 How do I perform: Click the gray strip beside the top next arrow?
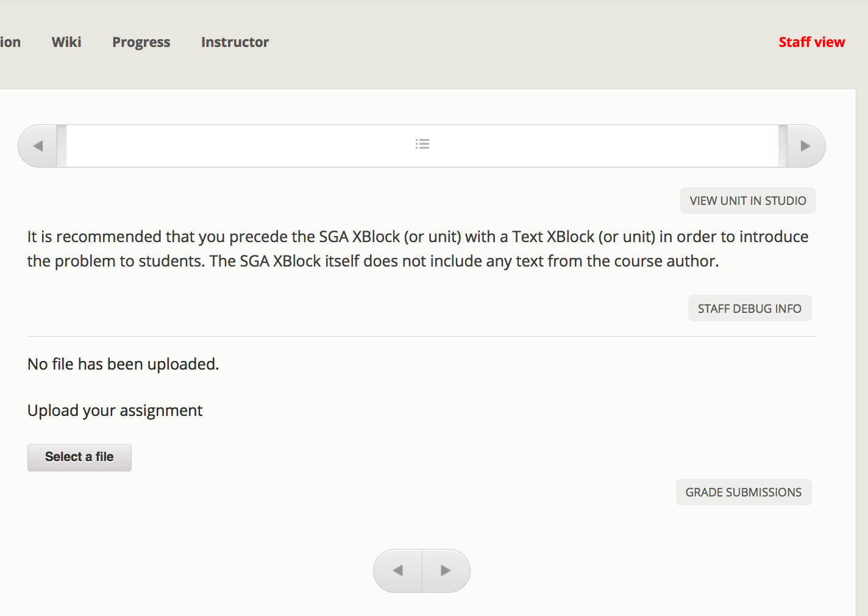(783, 146)
